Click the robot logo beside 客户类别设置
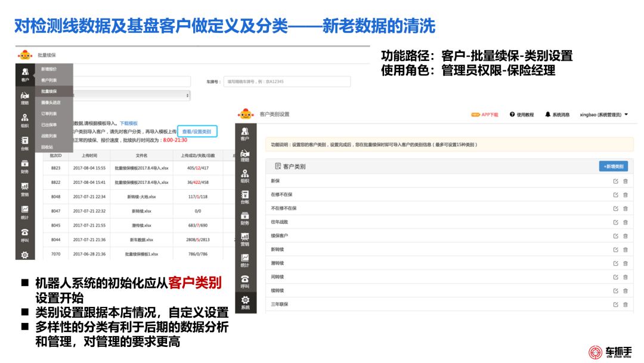 tap(246, 114)
